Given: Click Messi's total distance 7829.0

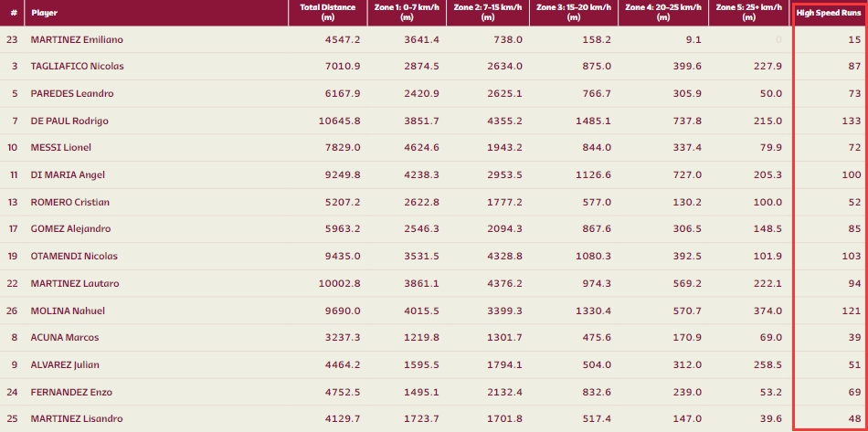Looking at the screenshot, I should tap(343, 148).
